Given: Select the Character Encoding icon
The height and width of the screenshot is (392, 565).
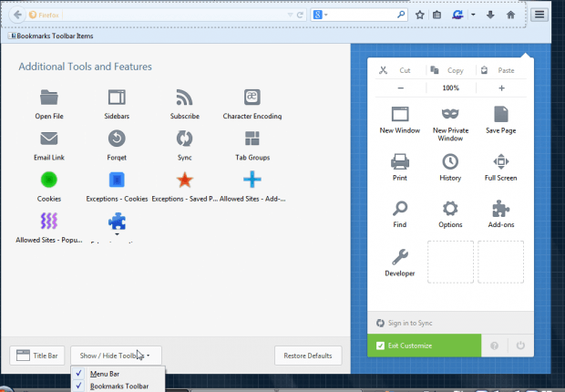Looking at the screenshot, I should click(x=252, y=98).
